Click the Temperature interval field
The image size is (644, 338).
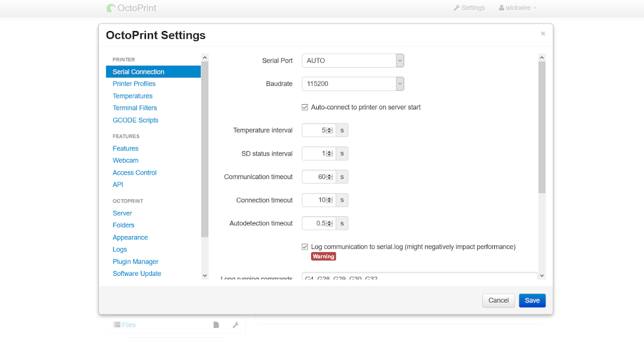[x=319, y=130]
